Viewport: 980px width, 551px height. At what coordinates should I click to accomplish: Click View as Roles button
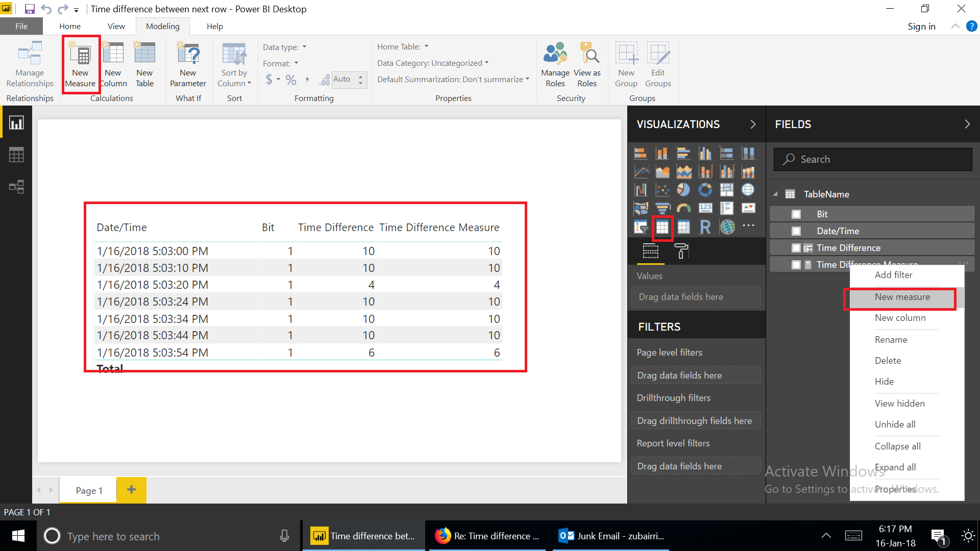click(x=587, y=64)
